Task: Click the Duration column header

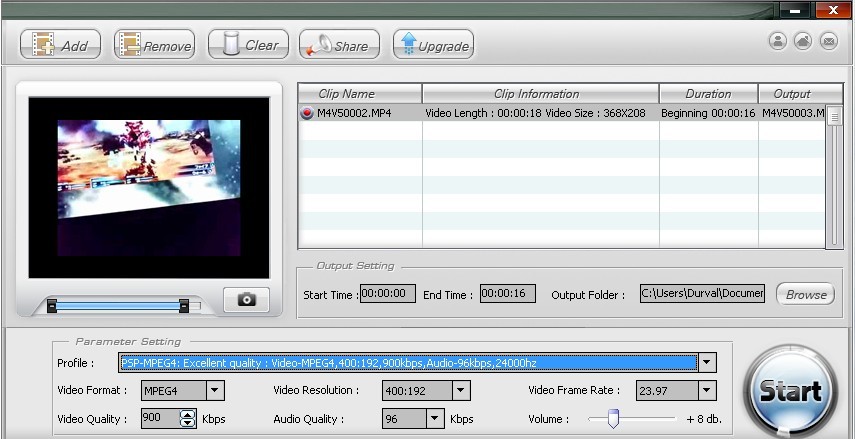Action: pyautogui.click(x=707, y=94)
